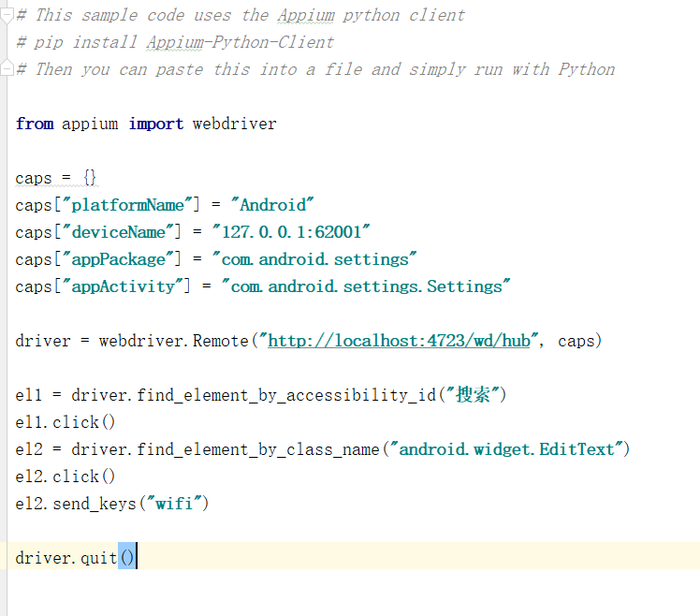Click the "deviceName" key string

[118, 232]
